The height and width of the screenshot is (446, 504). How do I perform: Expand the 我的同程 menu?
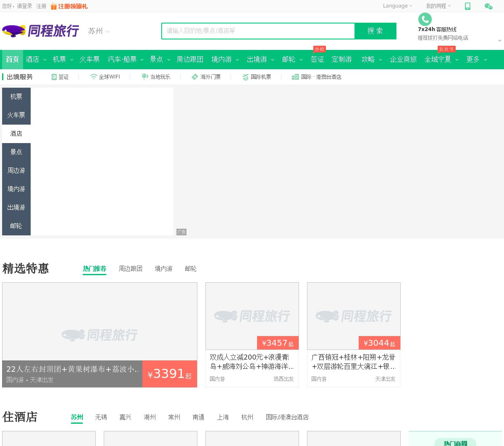(438, 6)
